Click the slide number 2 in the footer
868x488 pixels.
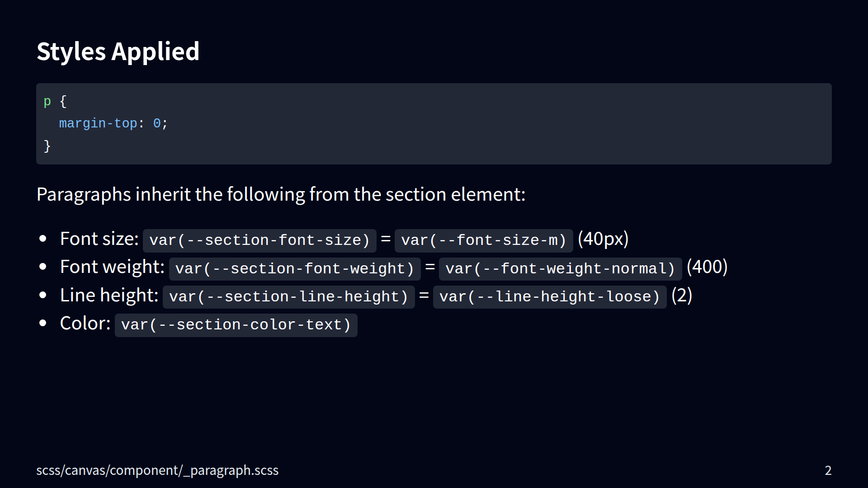(x=828, y=470)
